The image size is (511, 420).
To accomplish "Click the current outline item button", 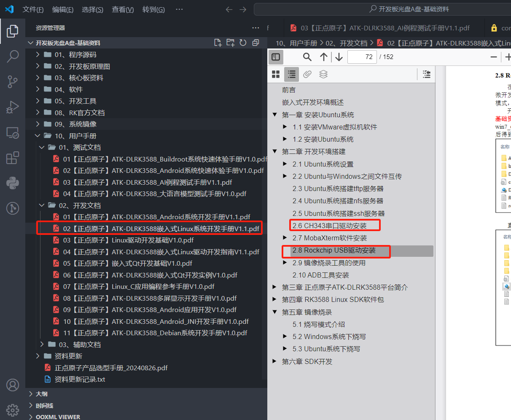I will (427, 74).
